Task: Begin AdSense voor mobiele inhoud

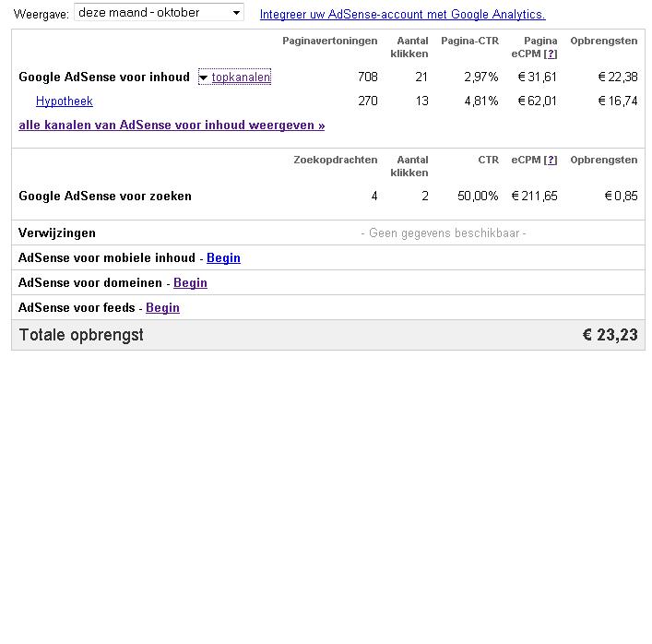Action: [223, 258]
